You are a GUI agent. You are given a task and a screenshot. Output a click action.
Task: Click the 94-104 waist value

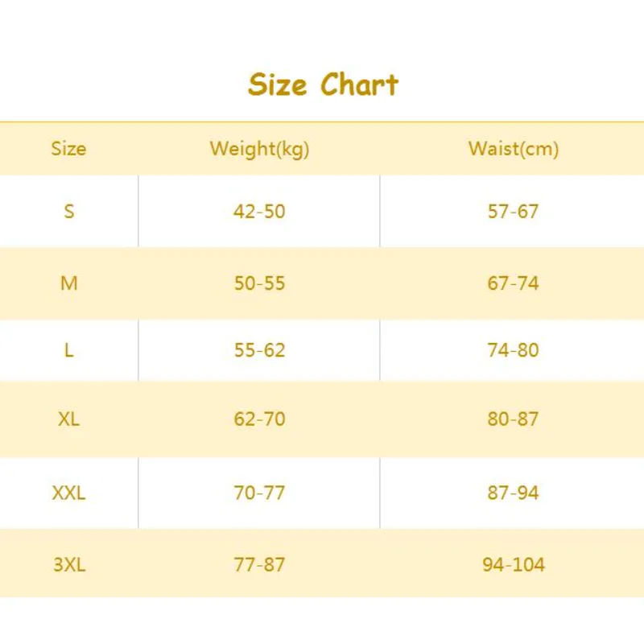513,564
